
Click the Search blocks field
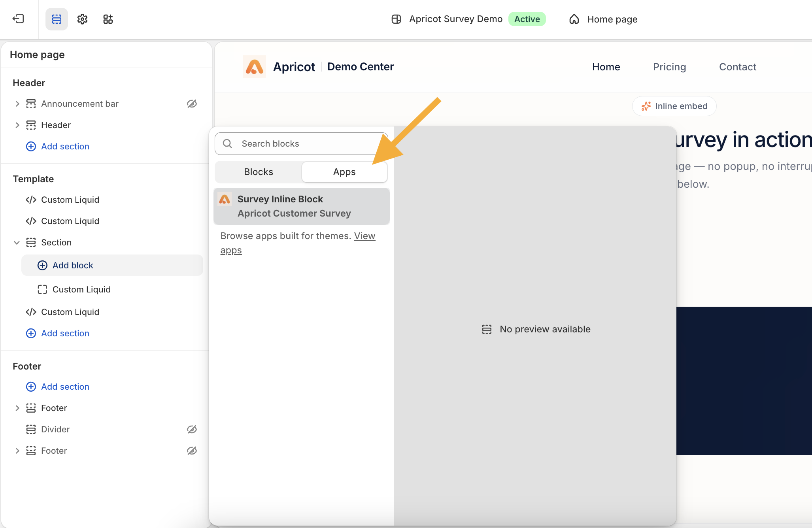tap(301, 143)
